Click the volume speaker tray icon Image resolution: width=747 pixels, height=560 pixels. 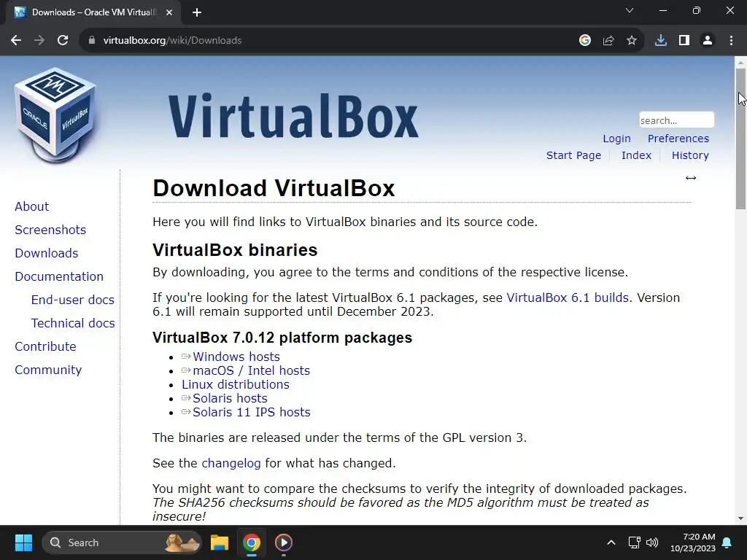[652, 542]
